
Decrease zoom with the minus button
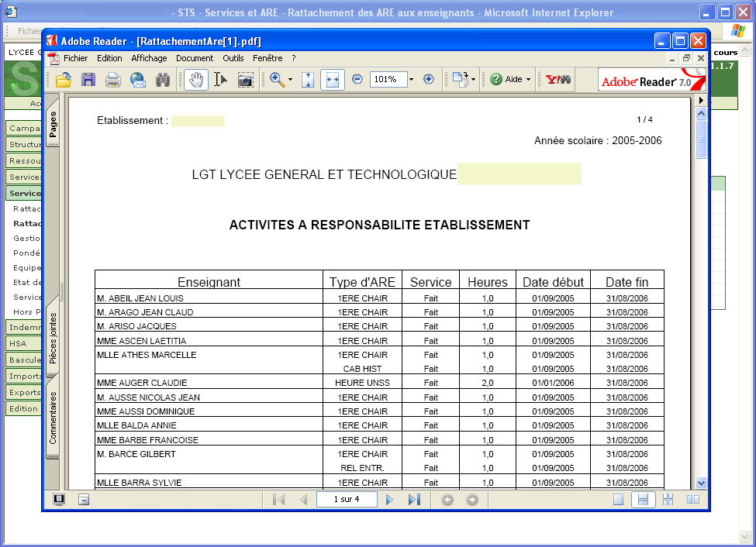pos(357,79)
